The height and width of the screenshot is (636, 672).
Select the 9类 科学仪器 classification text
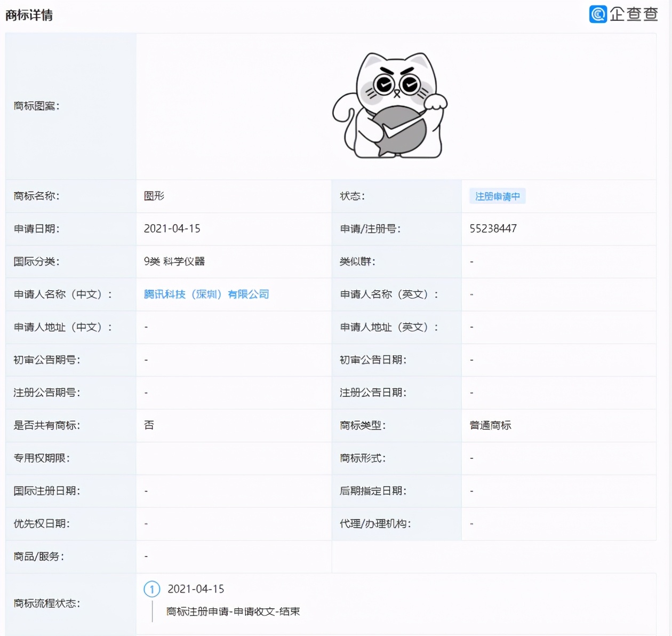[172, 261]
